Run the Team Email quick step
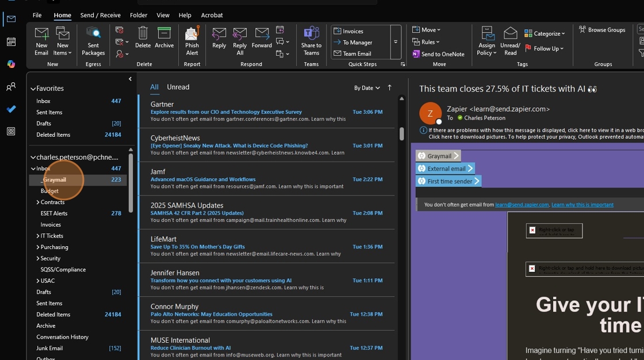The width and height of the screenshot is (644, 360). coord(352,53)
